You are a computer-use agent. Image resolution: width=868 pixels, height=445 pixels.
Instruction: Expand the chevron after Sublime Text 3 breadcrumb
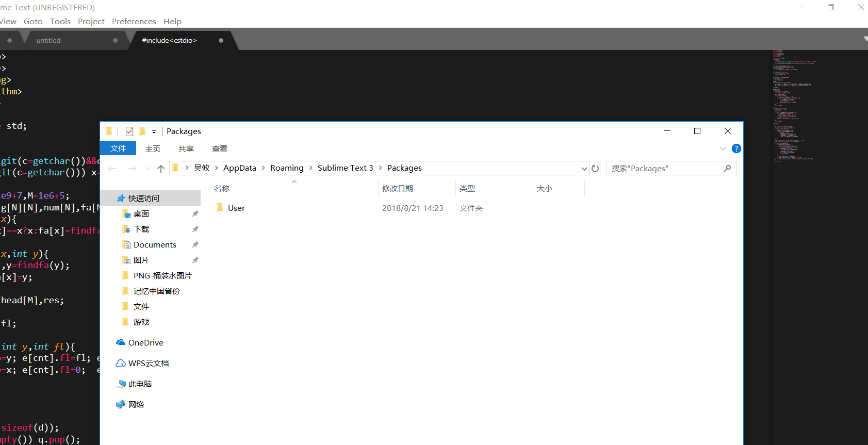click(x=381, y=168)
